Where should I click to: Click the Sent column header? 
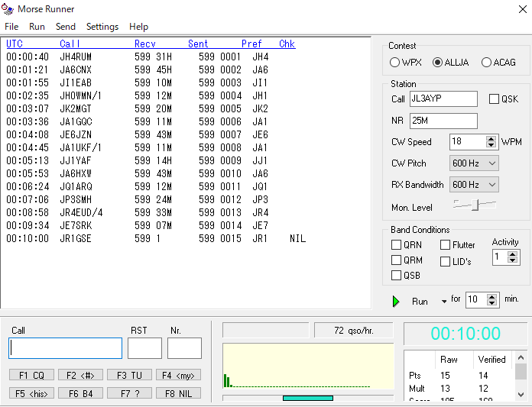(198, 44)
